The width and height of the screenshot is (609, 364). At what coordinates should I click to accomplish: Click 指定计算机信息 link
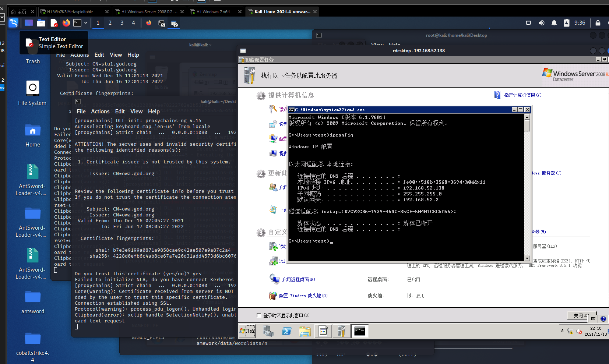[x=522, y=95]
